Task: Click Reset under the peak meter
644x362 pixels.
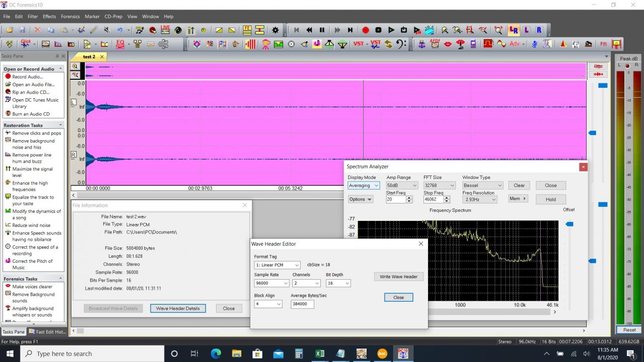Action: point(630,330)
